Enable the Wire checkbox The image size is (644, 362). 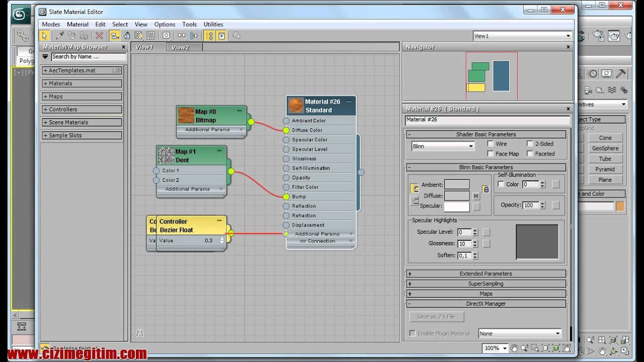[x=491, y=144]
